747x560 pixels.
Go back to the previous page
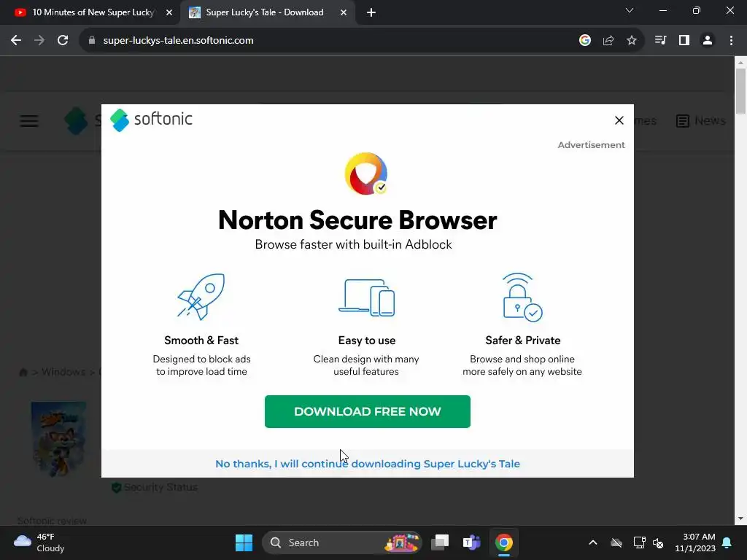click(16, 41)
